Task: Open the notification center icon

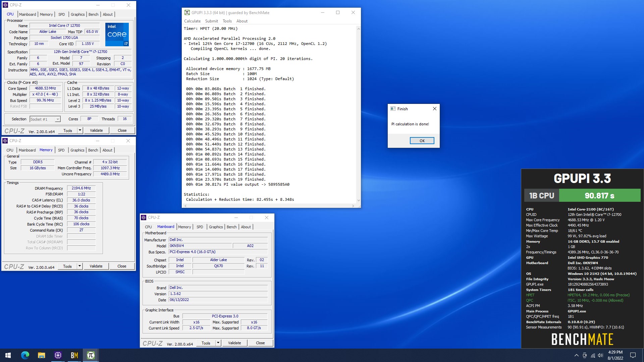Action: [x=633, y=355]
